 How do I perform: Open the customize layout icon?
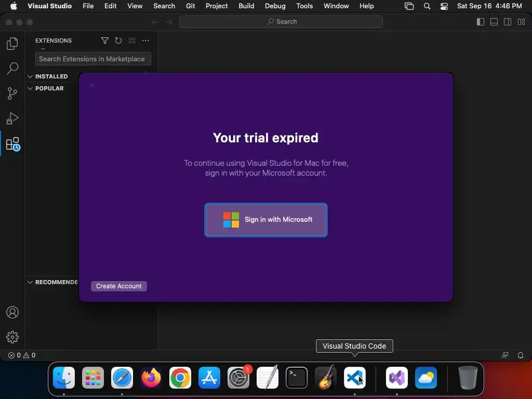(521, 22)
